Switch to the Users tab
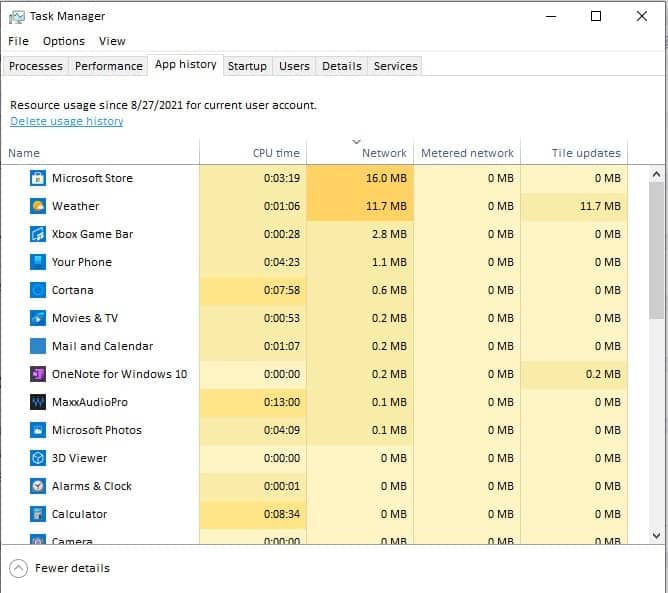 pyautogui.click(x=294, y=66)
